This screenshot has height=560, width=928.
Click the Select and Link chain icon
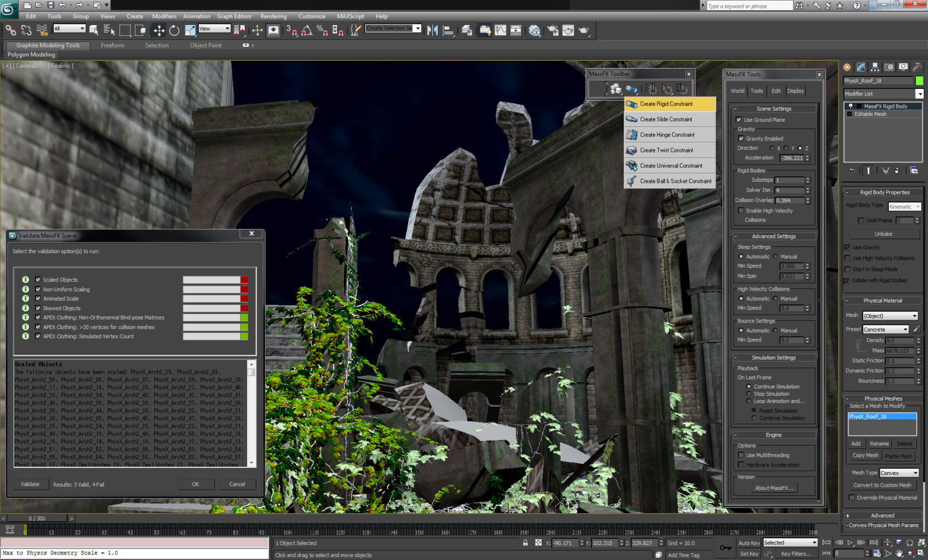coord(11,31)
